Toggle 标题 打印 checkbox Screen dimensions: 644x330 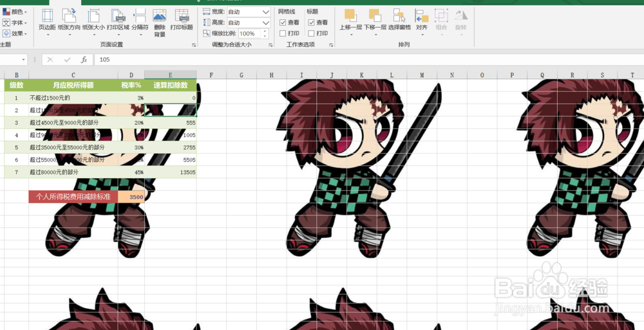click(311, 33)
